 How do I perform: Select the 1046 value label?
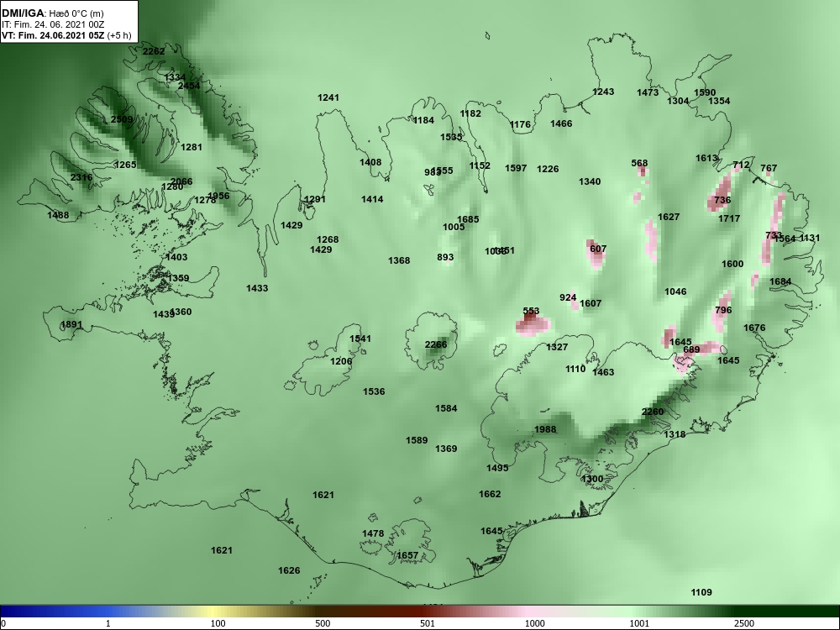click(x=675, y=292)
